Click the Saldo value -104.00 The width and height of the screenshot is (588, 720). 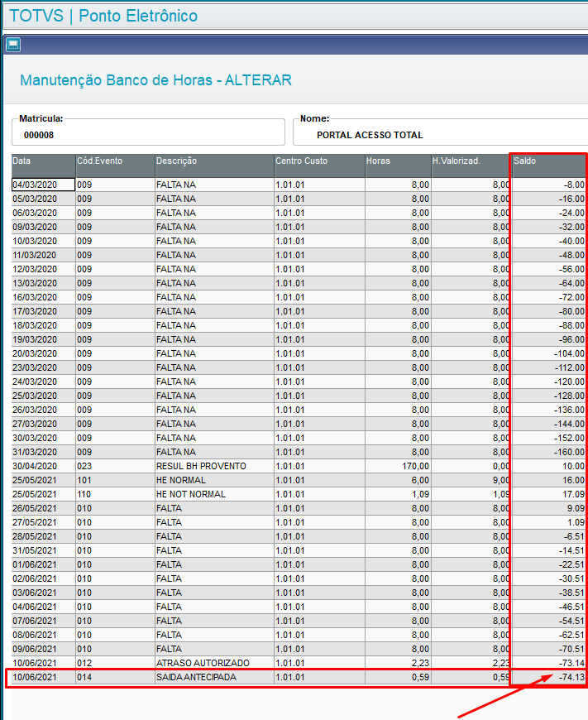pyautogui.click(x=569, y=353)
